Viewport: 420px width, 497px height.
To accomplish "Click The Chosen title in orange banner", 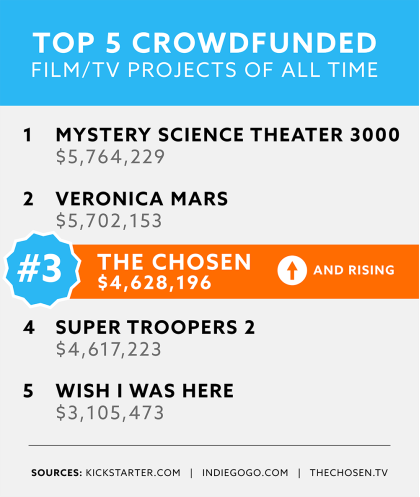I will tap(174, 262).
